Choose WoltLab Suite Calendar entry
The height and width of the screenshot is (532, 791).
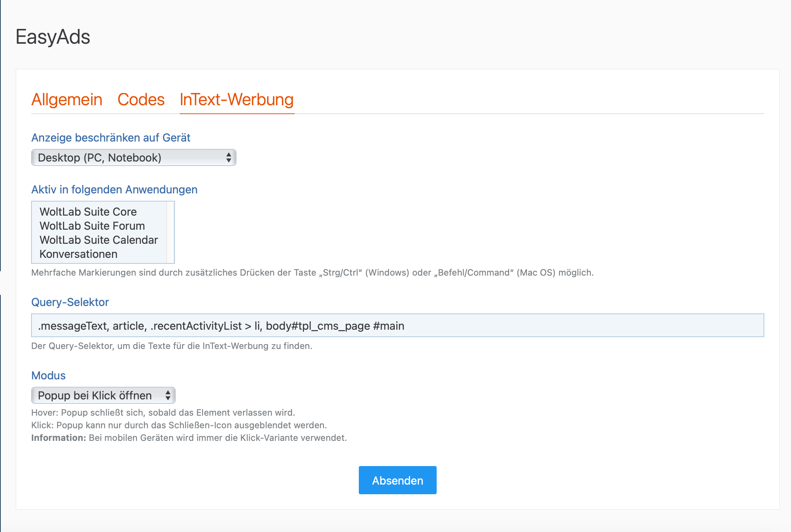99,240
